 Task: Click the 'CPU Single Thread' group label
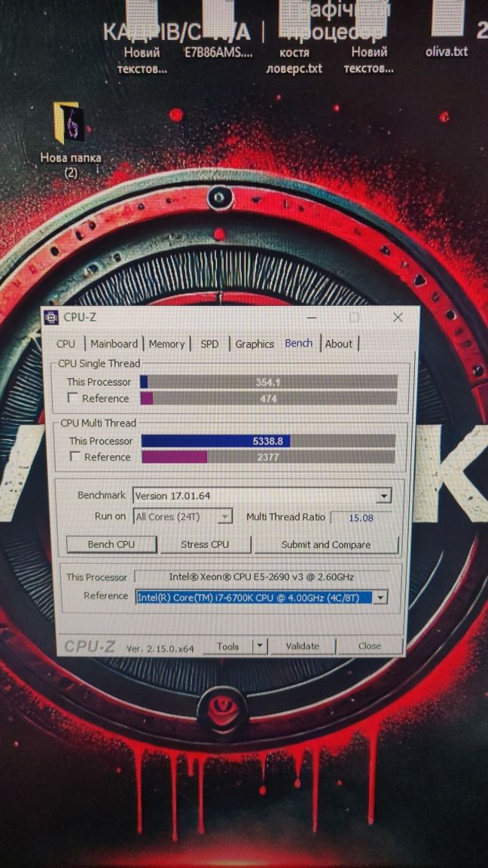[99, 364]
